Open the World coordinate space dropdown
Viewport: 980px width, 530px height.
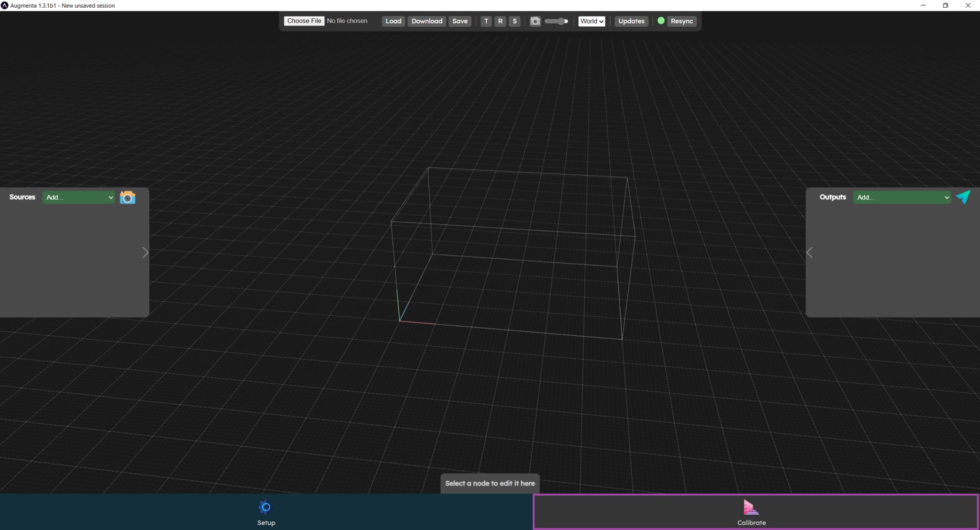(591, 21)
